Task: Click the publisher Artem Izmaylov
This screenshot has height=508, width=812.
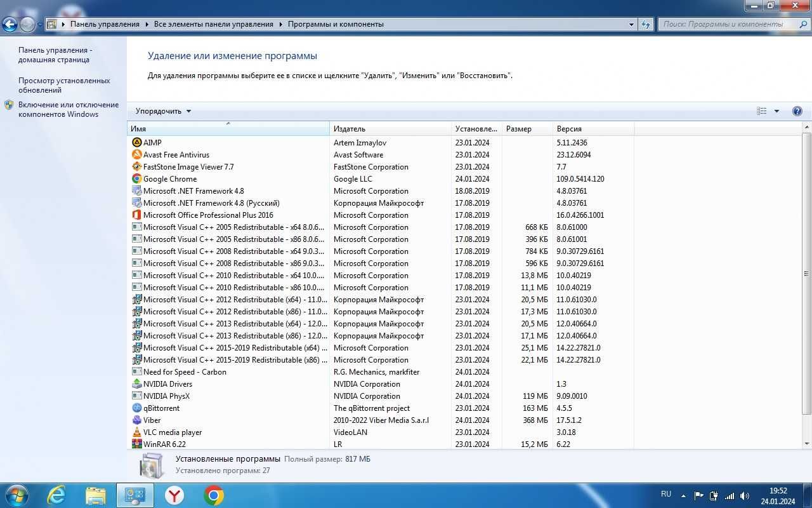Action: click(360, 143)
